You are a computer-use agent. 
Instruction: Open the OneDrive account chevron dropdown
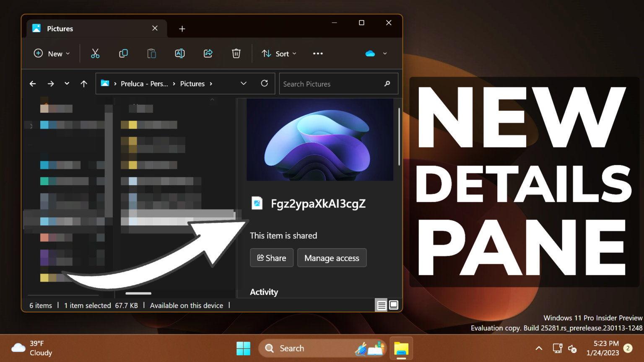tap(384, 53)
